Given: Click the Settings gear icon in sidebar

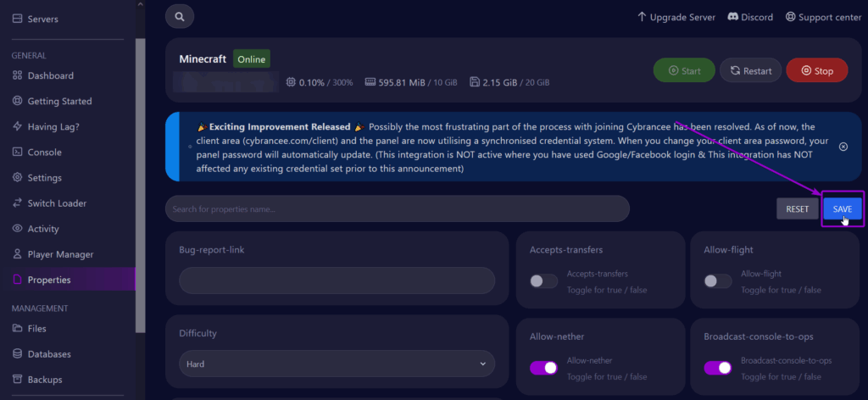Looking at the screenshot, I should [x=17, y=177].
